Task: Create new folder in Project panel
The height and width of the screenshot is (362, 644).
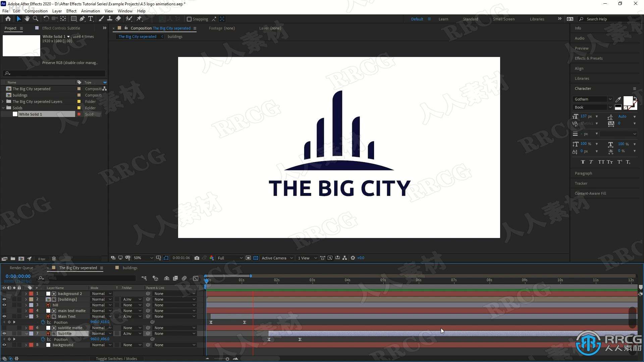Action: coord(13,259)
